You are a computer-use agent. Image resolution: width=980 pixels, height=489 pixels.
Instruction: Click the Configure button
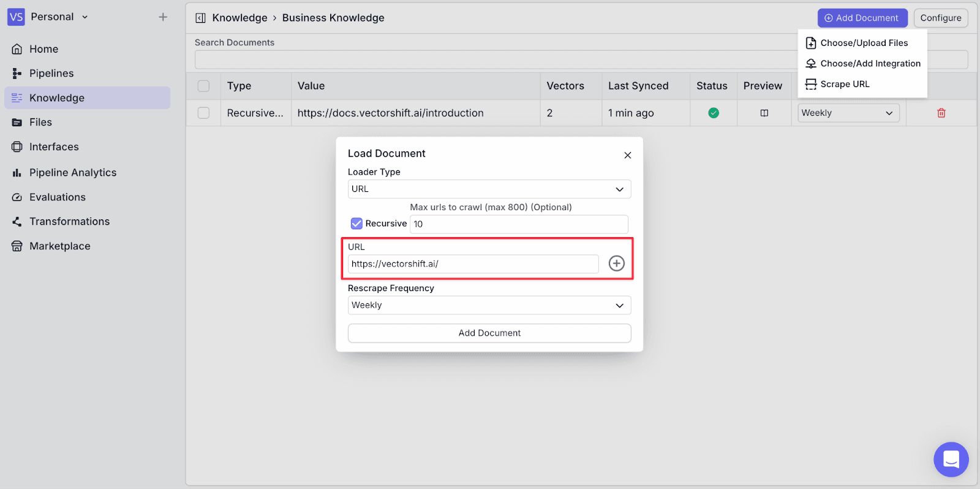pyautogui.click(x=941, y=18)
